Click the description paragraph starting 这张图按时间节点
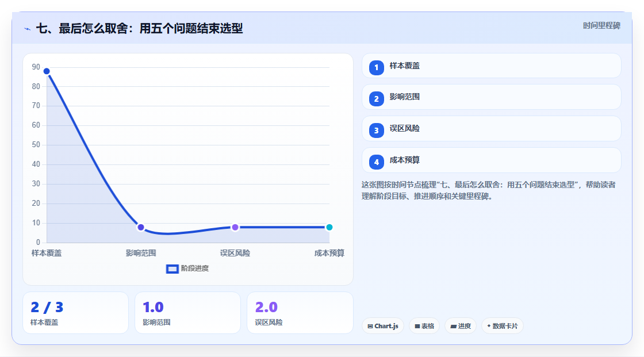 coord(489,191)
